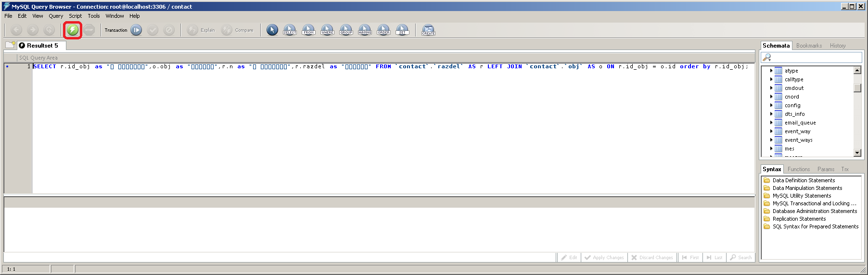Select the FROM clause tool
Screen dimensions: 868x275
click(308, 30)
